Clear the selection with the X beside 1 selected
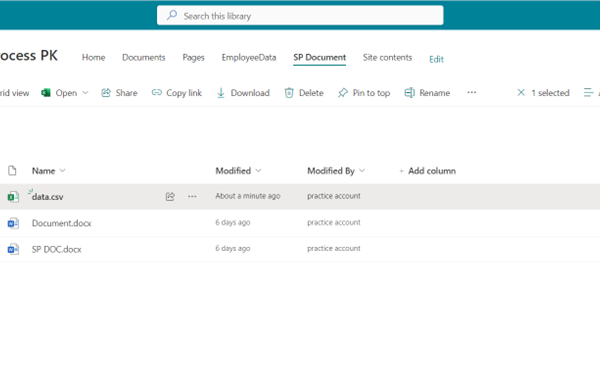The image size is (600, 388). click(521, 93)
